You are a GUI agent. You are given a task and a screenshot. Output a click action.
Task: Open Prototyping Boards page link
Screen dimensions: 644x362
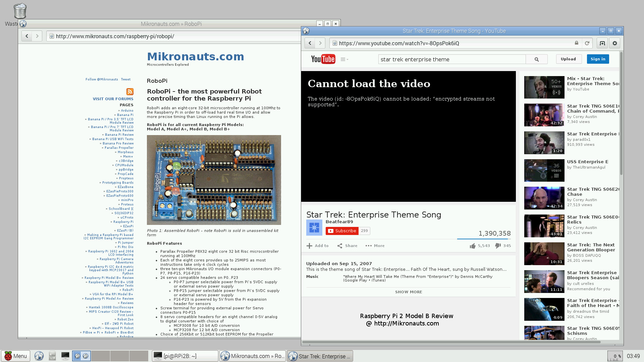[x=118, y=183]
